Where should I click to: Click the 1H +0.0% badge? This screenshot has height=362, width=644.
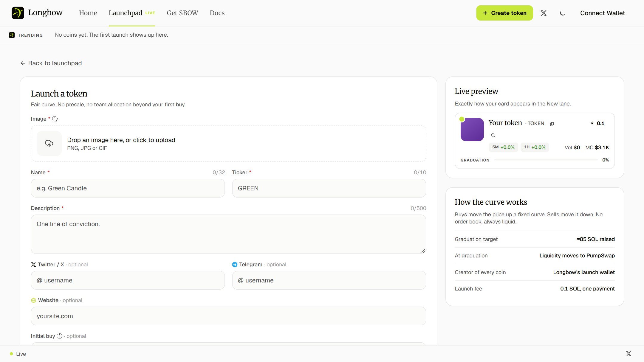(535, 147)
